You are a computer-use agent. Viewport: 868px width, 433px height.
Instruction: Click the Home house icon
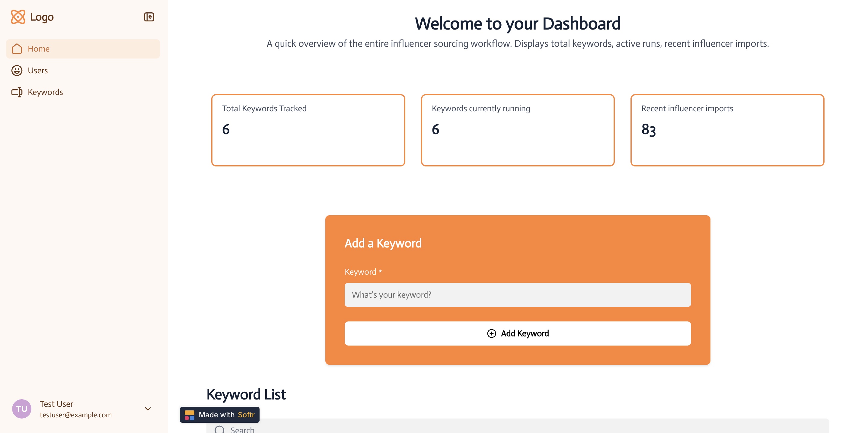[x=17, y=49]
